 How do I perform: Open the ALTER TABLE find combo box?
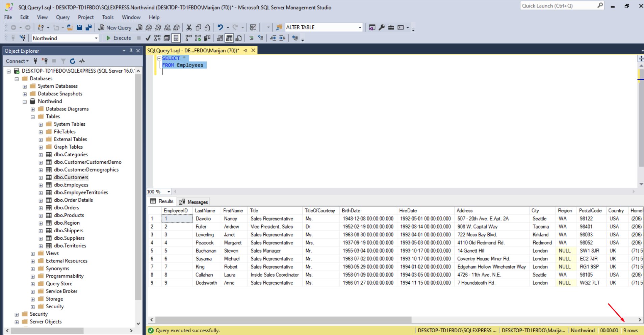pyautogui.click(x=360, y=28)
